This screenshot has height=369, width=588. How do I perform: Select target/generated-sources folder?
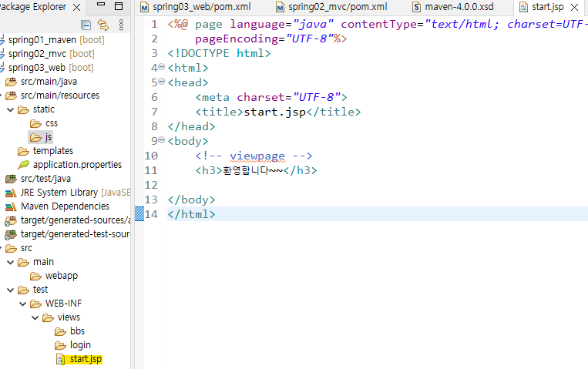[x=76, y=220]
